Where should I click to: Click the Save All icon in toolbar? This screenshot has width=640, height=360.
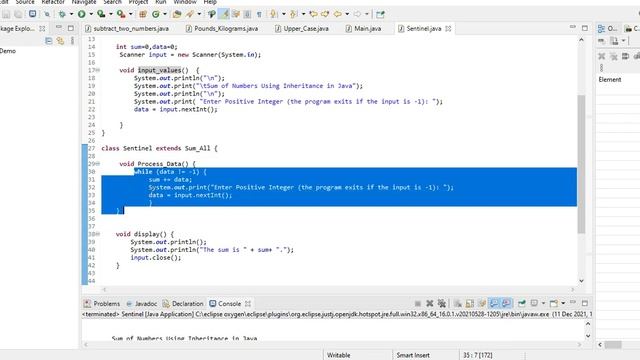click(18, 14)
